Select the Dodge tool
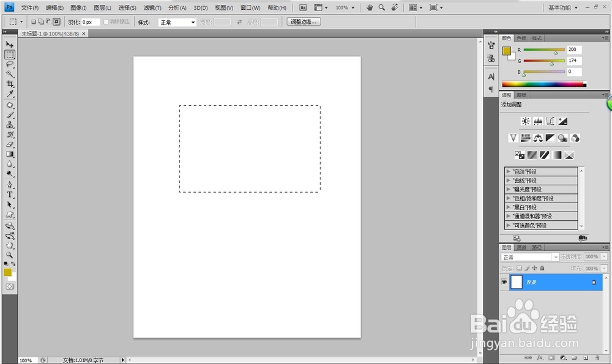Viewport: 612px width, 364px height. pyautogui.click(x=10, y=174)
